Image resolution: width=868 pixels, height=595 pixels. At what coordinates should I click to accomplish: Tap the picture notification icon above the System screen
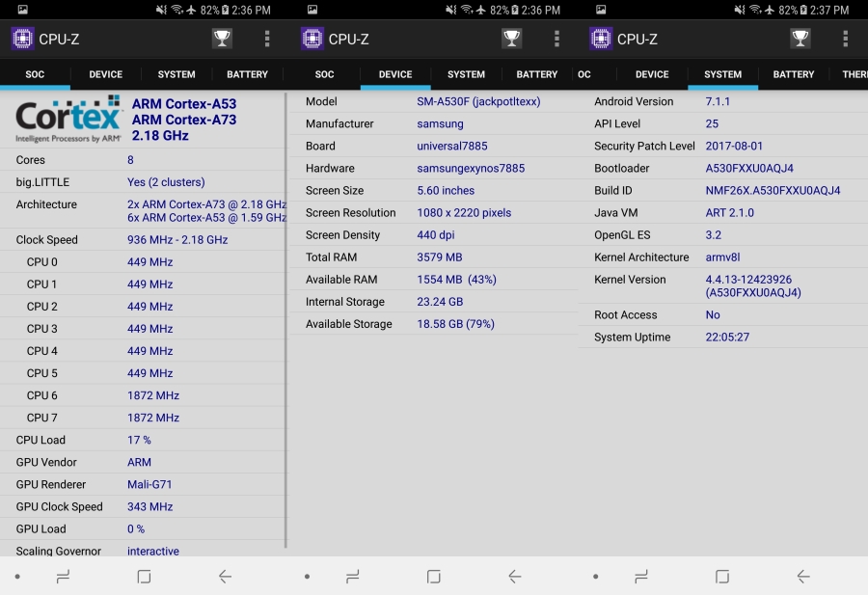[x=601, y=10]
